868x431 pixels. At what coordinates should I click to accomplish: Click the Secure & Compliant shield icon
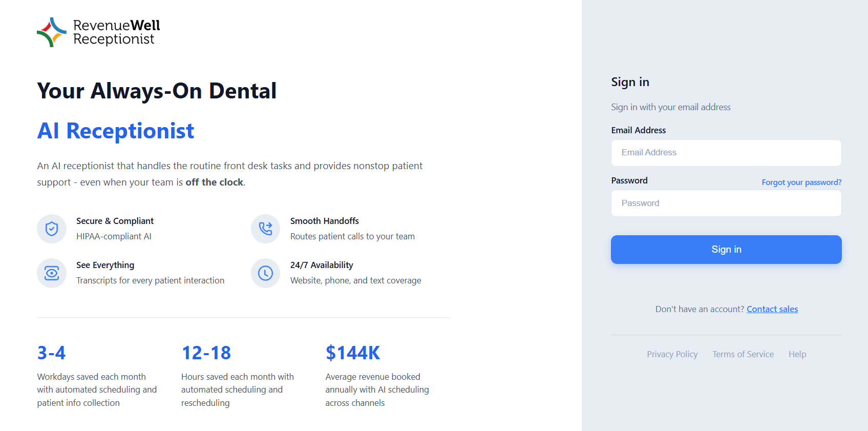click(x=52, y=229)
